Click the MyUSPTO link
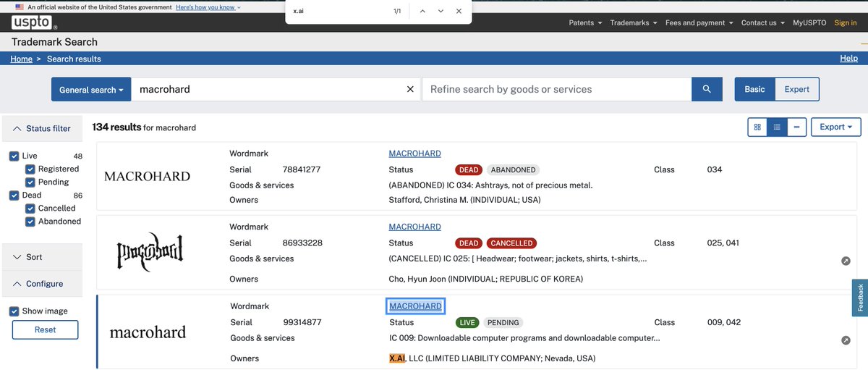 tap(809, 22)
